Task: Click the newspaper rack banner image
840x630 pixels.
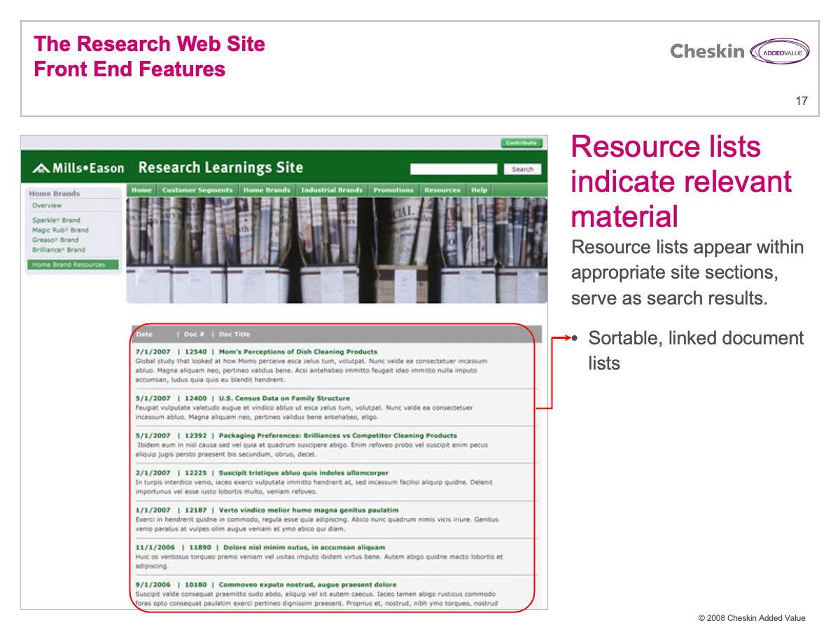Action: 336,250
